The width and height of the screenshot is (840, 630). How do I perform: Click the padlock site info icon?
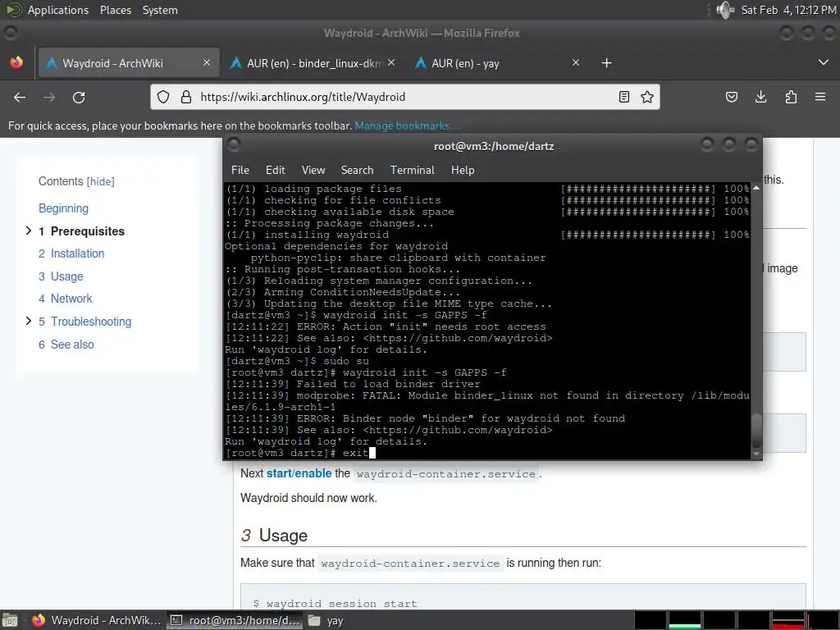(x=186, y=97)
